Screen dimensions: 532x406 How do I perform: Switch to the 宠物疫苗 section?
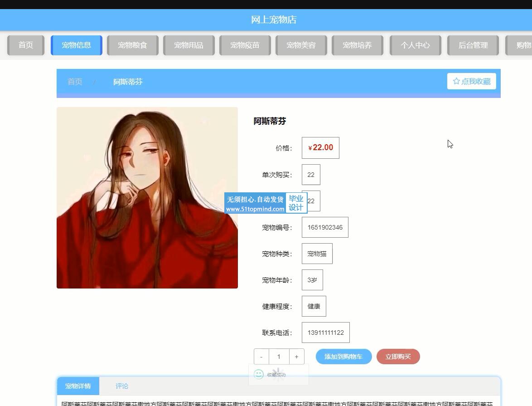pyautogui.click(x=245, y=45)
